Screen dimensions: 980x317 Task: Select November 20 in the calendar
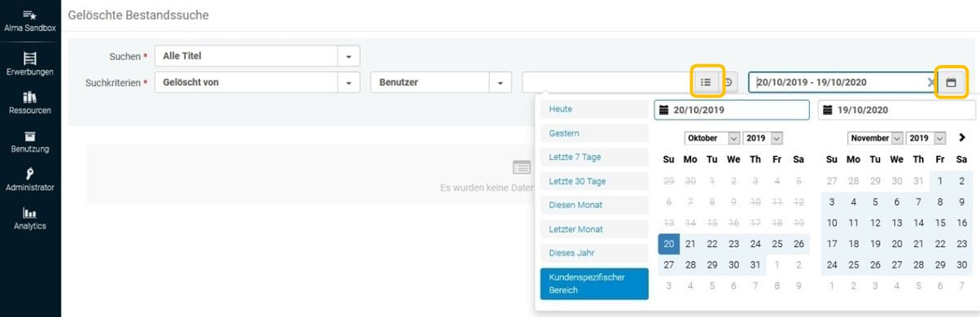tap(896, 244)
